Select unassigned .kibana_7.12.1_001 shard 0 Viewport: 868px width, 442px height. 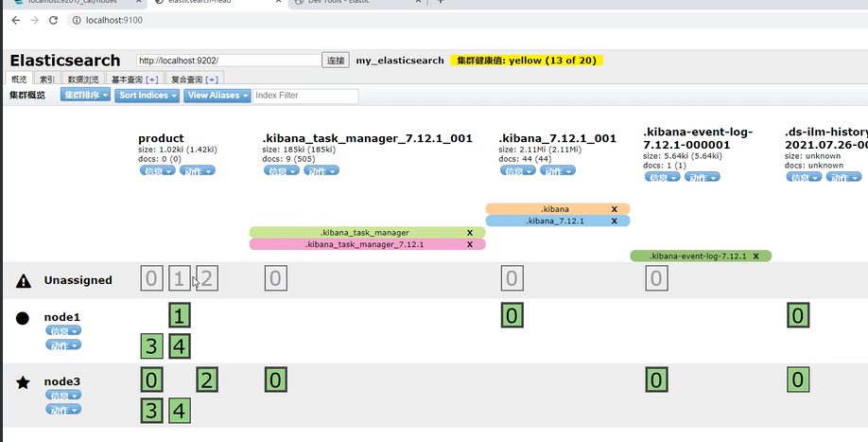point(512,278)
